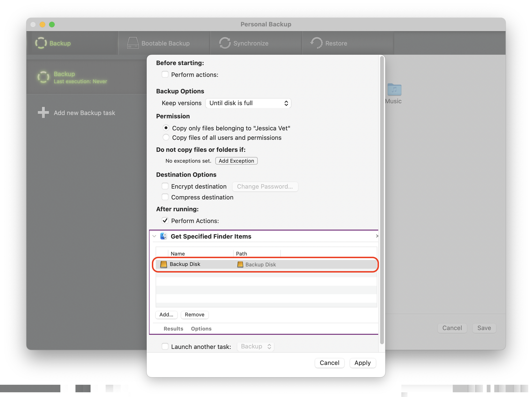Click the options sheet vertical scrollbar
The height and width of the screenshot is (397, 532).
(x=382, y=200)
